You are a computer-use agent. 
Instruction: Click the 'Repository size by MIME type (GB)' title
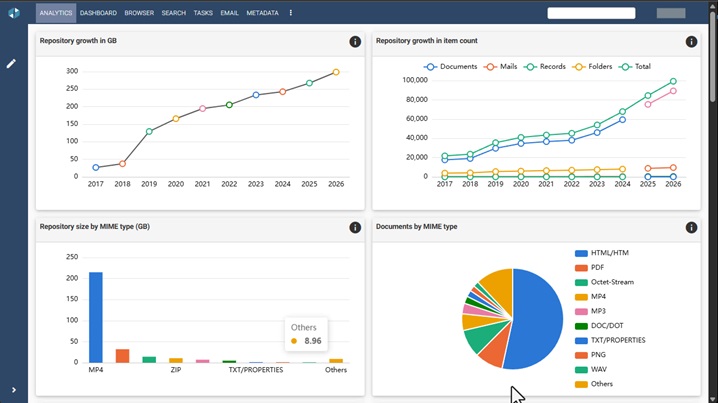tap(95, 227)
